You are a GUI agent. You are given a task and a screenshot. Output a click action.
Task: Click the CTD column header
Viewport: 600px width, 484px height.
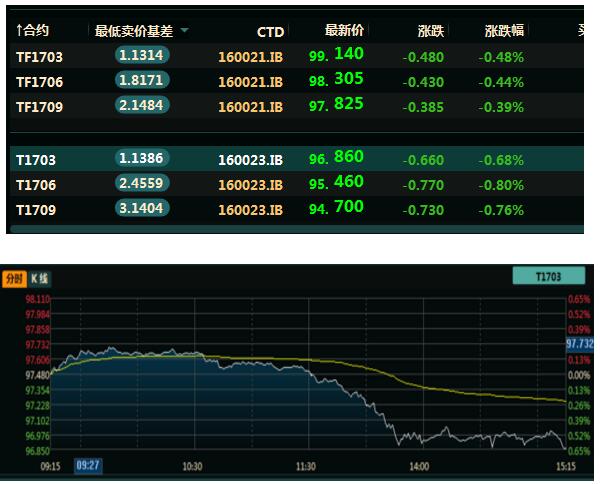coord(270,32)
